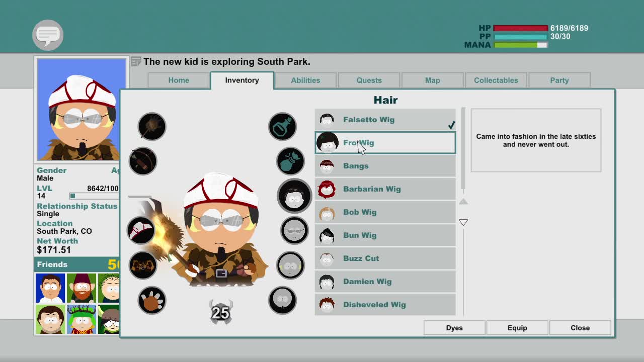The width and height of the screenshot is (644, 362).
Task: Click the green MANA bar
Action: coord(520,45)
